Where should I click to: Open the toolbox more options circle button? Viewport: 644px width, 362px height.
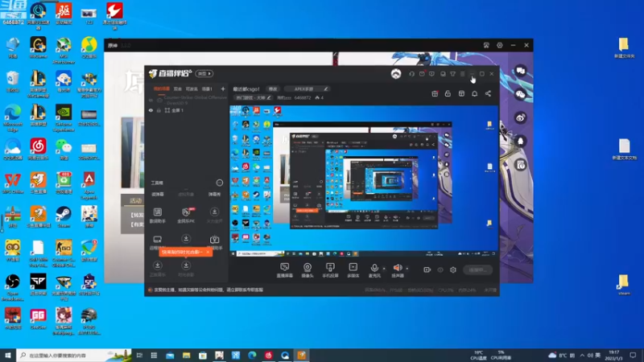pos(219,183)
